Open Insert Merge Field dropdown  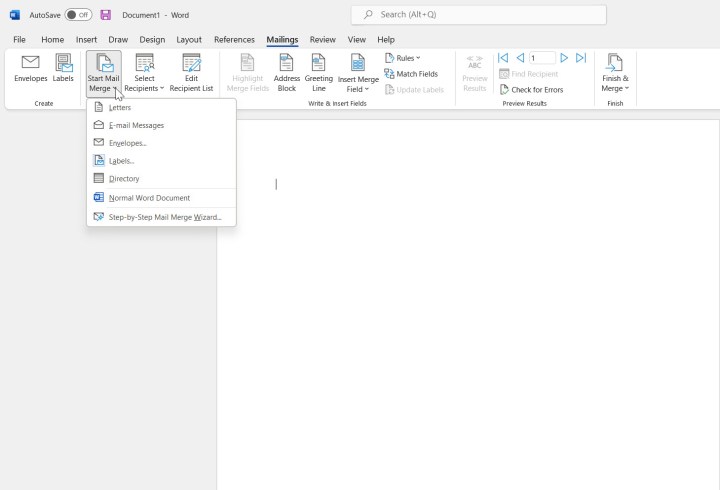357,88
